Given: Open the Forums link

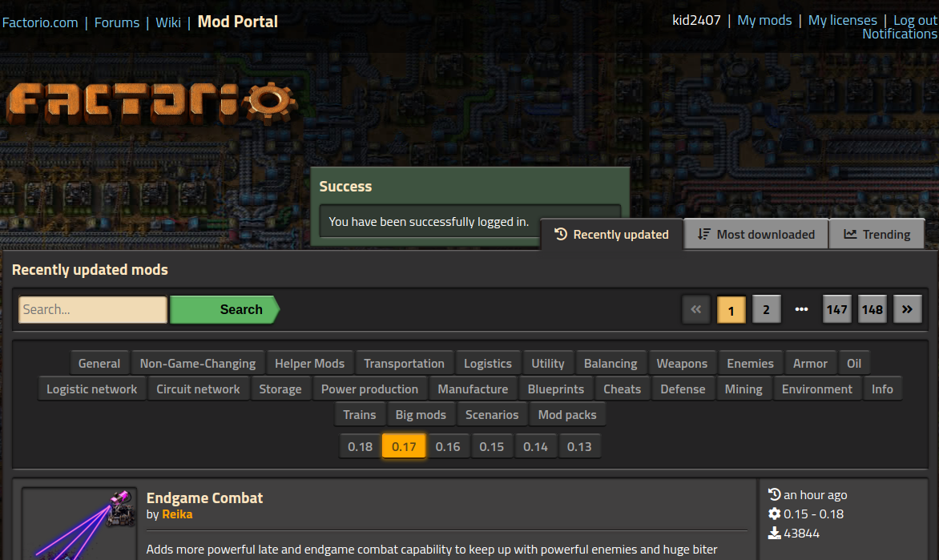Looking at the screenshot, I should click(x=117, y=22).
